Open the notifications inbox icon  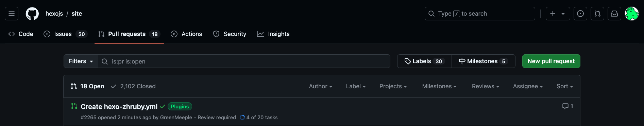(614, 14)
